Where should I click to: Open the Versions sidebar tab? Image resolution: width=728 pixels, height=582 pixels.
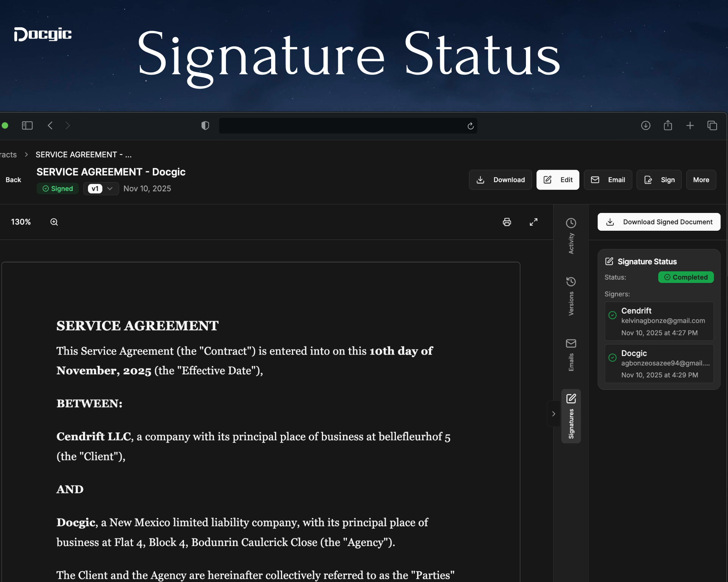571,296
